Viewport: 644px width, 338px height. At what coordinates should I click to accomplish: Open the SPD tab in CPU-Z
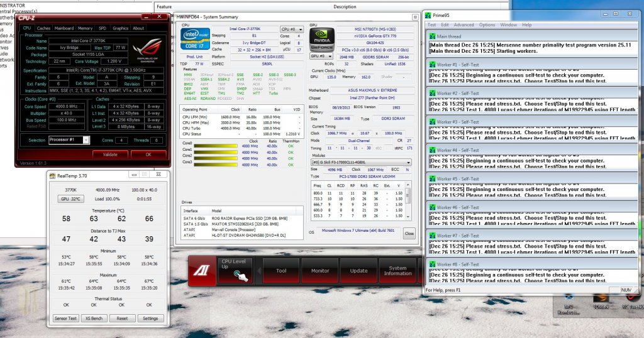[x=103, y=28]
